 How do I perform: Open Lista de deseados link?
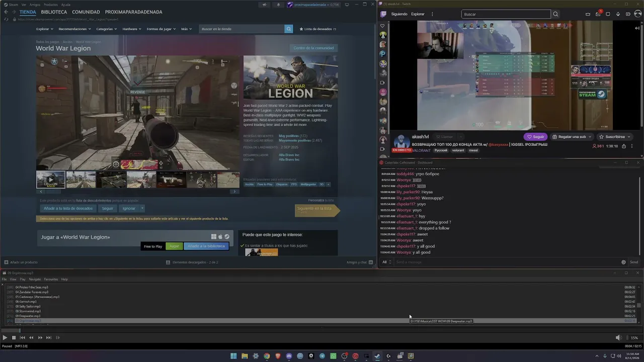click(317, 29)
